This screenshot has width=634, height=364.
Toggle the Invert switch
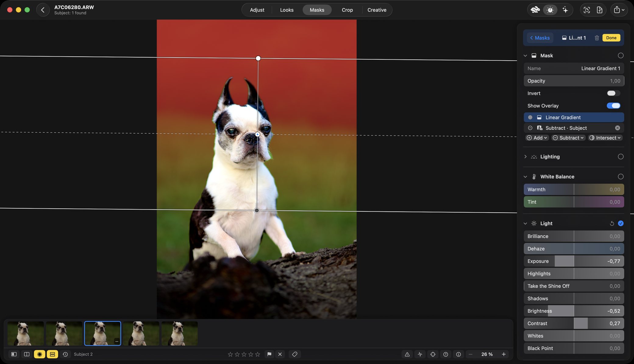(613, 93)
